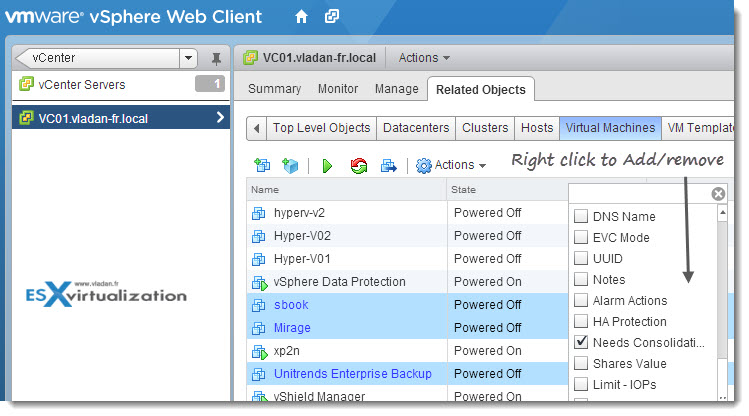The image size is (749, 416).
Task: Click the hyperv-v2 VM icon
Action: coord(258,213)
